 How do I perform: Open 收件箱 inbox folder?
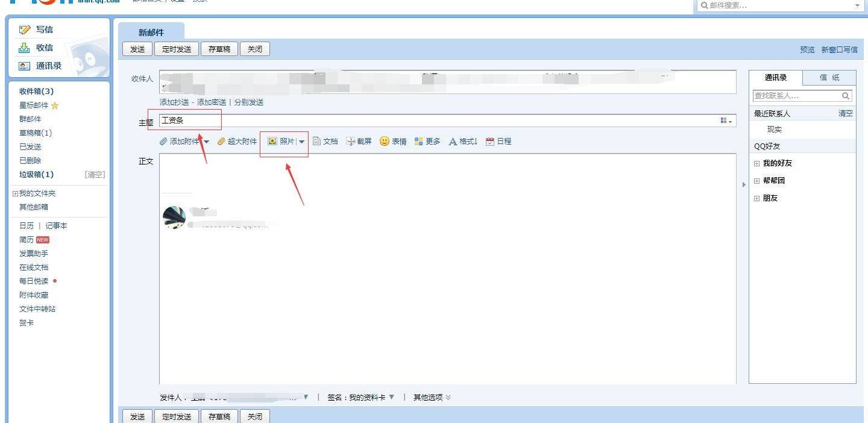coord(36,92)
